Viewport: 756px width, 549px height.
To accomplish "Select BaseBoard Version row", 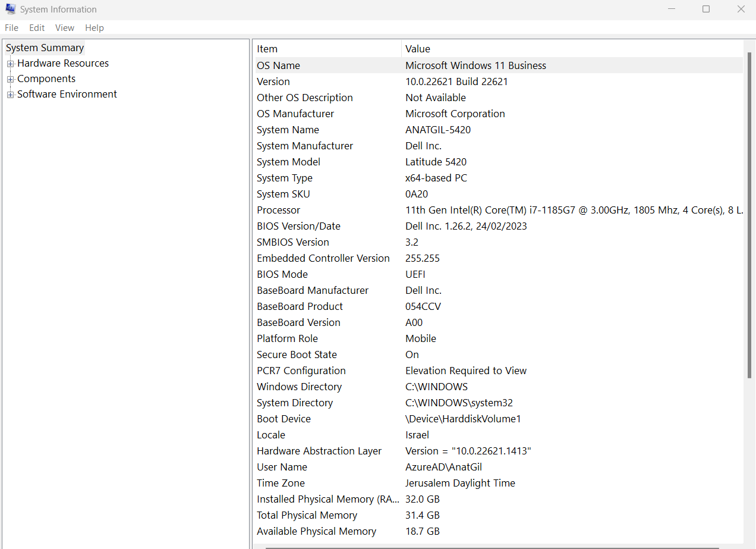I will point(499,322).
